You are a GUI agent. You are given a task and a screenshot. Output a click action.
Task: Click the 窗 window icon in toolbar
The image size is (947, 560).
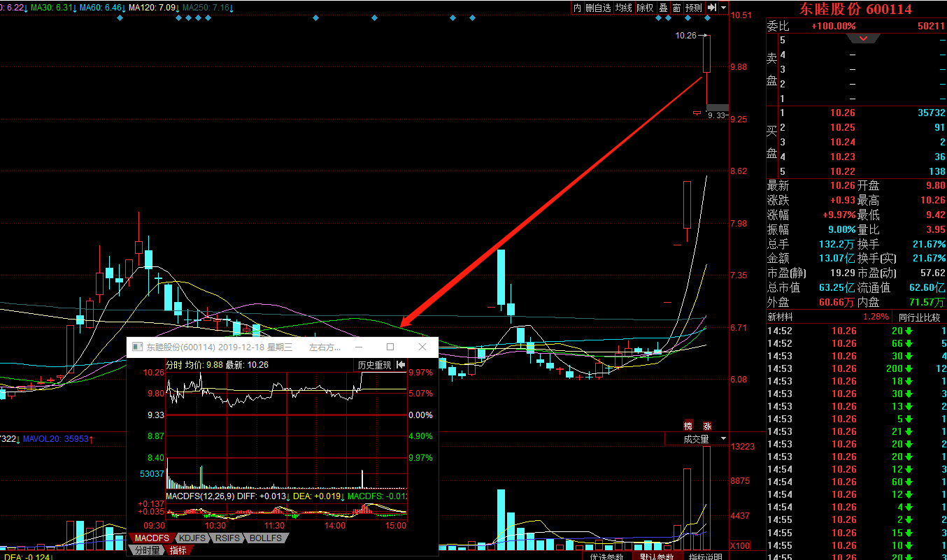[676, 8]
